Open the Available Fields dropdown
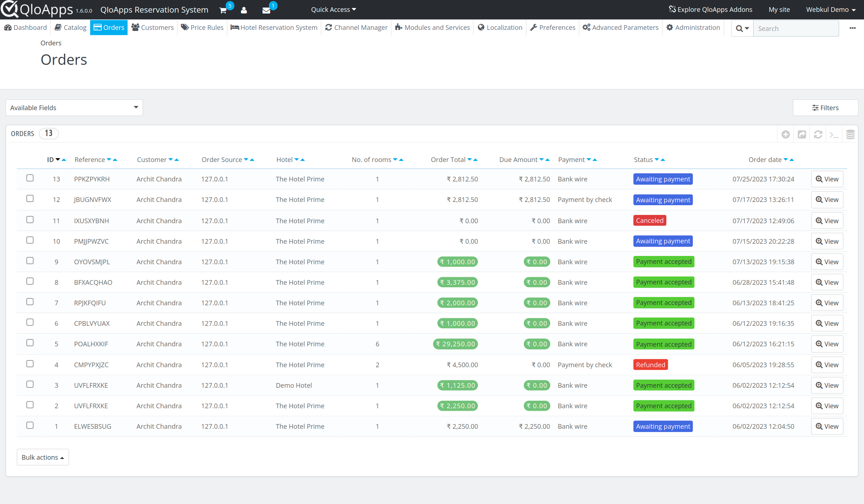The image size is (864, 504). (74, 108)
